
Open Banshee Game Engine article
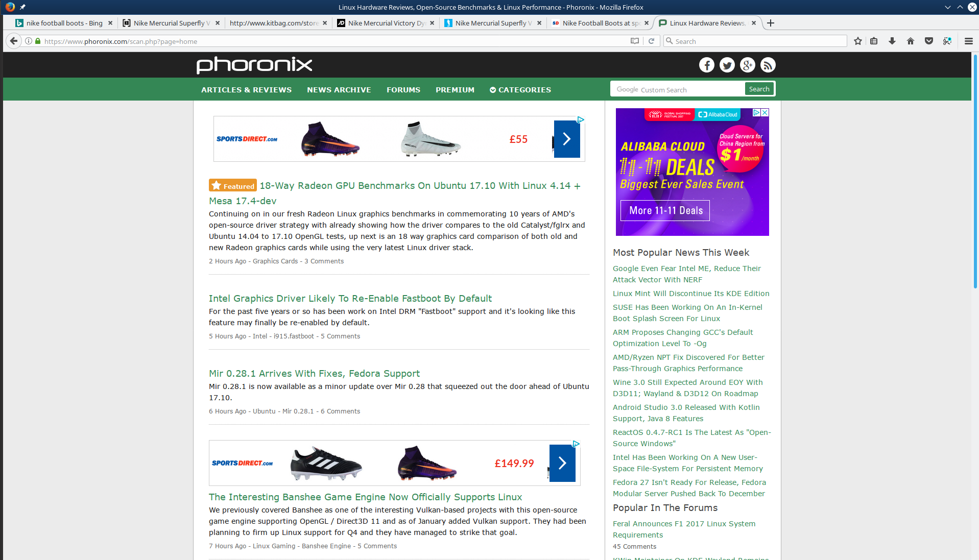coord(365,497)
